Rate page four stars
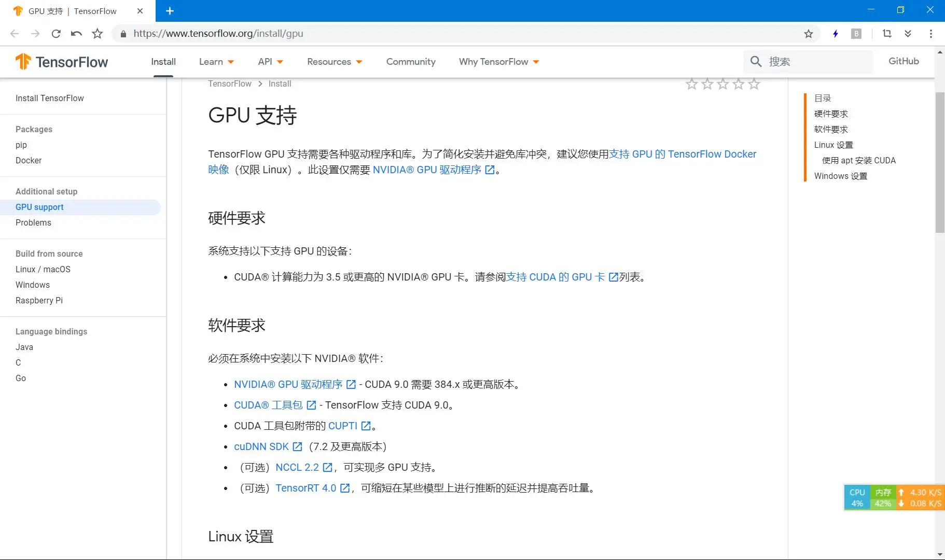Image resolution: width=945 pixels, height=560 pixels. pyautogui.click(x=738, y=84)
